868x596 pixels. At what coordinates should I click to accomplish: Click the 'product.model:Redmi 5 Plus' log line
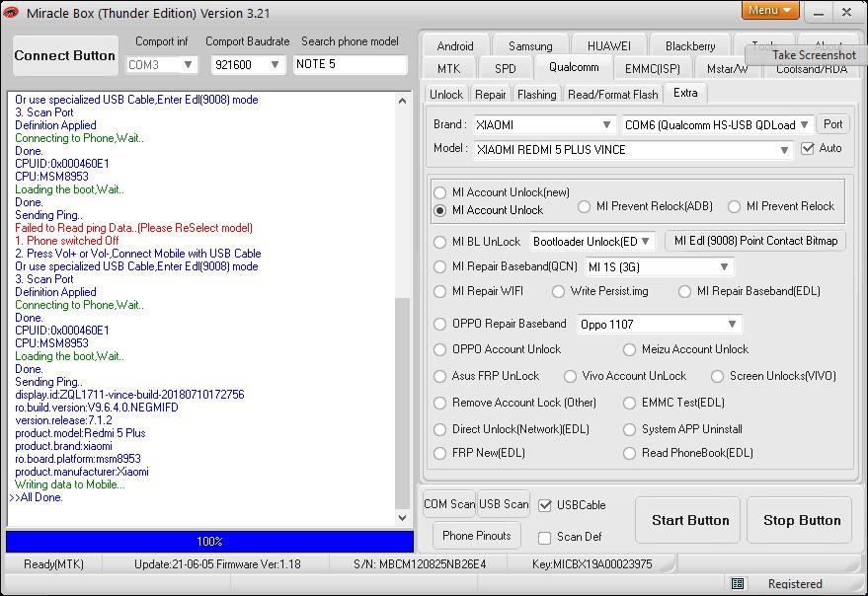80,433
